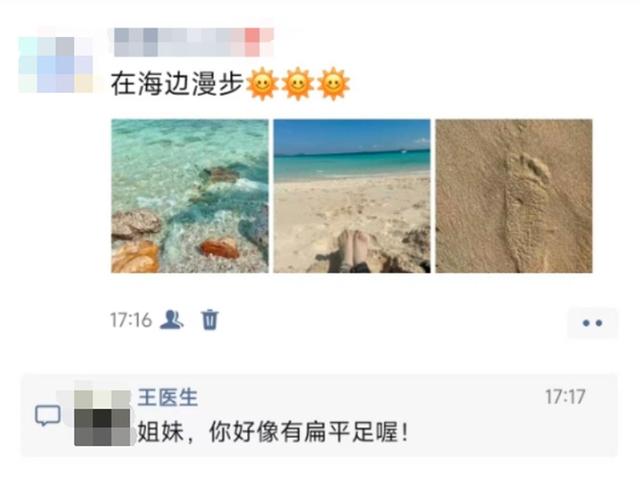
Task: Tap the visibility people icon beside 17:16
Action: pos(171,319)
